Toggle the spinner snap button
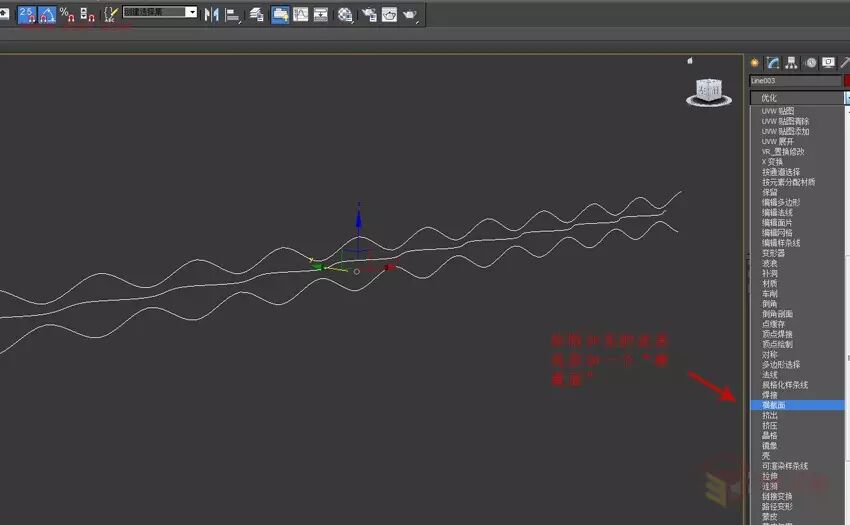The height and width of the screenshot is (525, 850). click(x=87, y=14)
